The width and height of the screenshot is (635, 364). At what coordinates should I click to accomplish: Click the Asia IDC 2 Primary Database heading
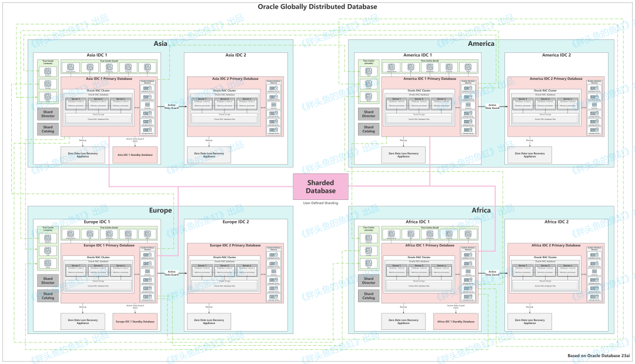[235, 79]
